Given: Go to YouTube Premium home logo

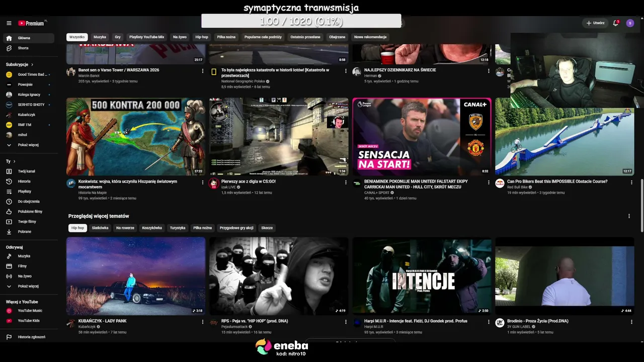Looking at the screenshot, I should point(32,23).
